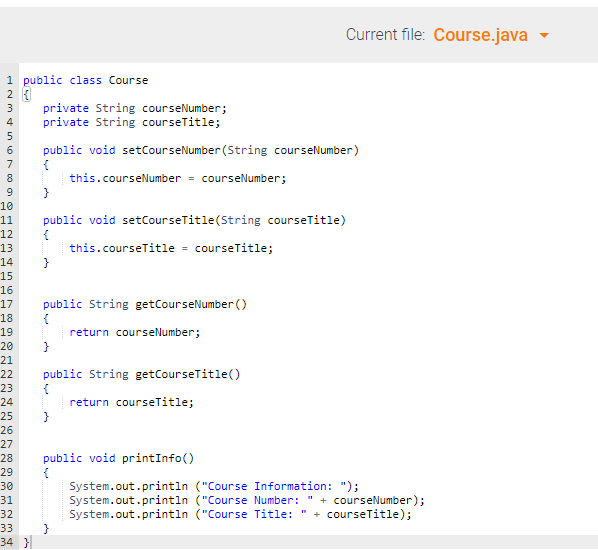Image resolution: width=598 pixels, height=550 pixels.
Task: Click line number 1 in gutter
Action: pos(10,80)
